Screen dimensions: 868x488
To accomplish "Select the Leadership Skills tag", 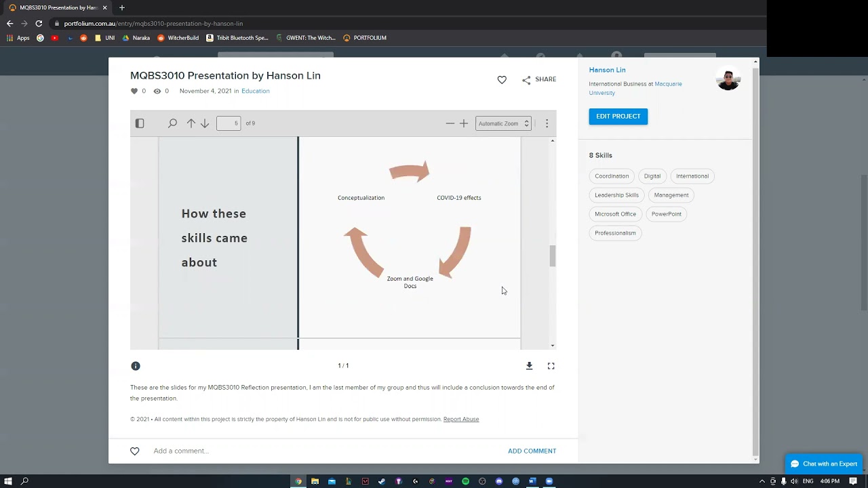I will point(616,195).
